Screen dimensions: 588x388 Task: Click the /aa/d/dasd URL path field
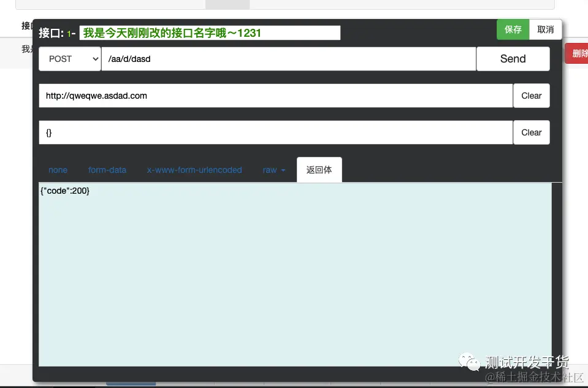288,59
